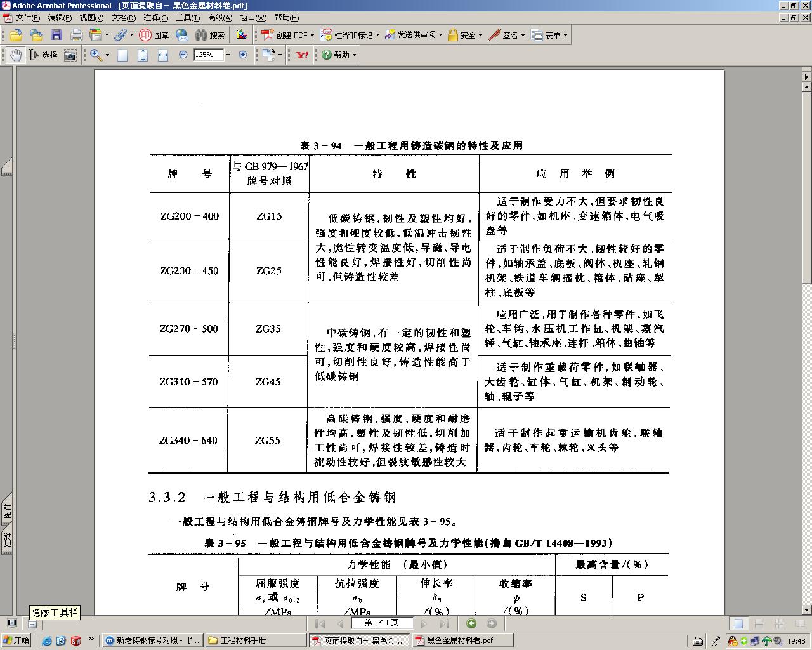
Task: Click the paperclip attach file icon
Action: click(121, 35)
